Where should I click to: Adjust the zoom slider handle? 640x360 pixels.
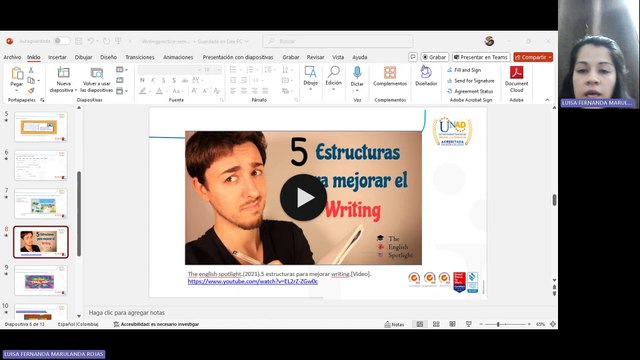click(x=498, y=324)
